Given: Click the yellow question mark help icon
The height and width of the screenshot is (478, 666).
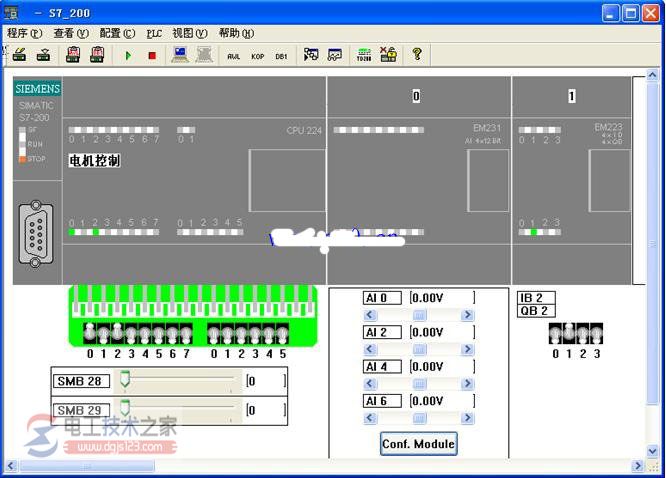Looking at the screenshot, I should [417, 54].
